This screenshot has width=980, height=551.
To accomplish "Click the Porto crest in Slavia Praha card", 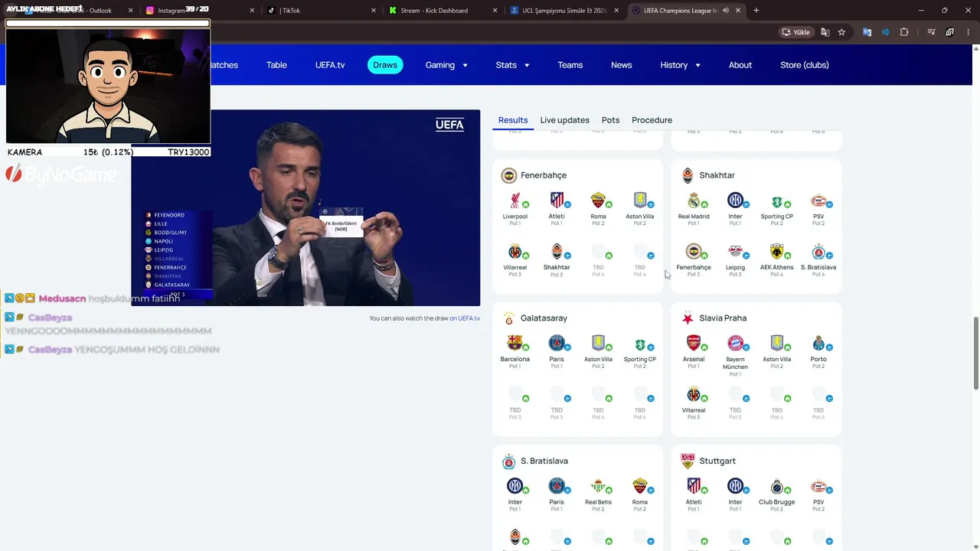I will click(x=818, y=343).
